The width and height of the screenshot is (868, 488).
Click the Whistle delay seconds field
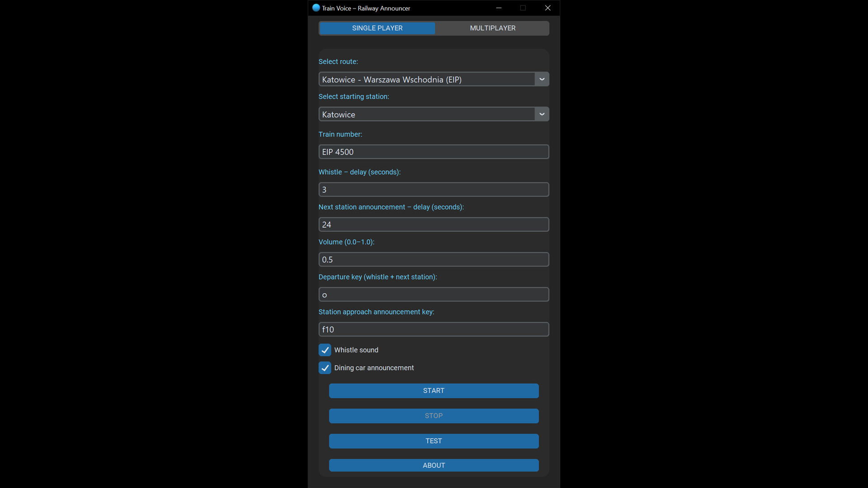434,189
